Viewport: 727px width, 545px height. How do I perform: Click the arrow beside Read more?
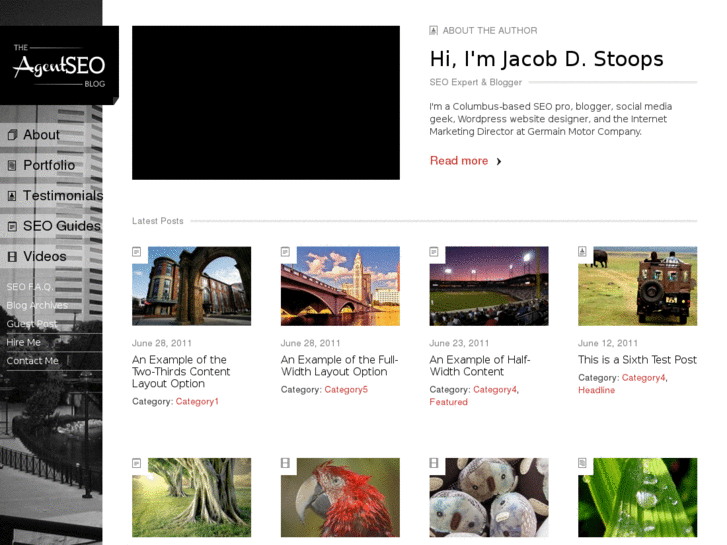point(499,161)
